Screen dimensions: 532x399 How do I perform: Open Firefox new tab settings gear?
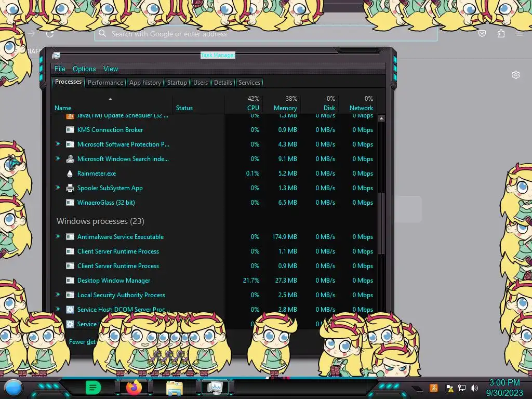click(516, 75)
